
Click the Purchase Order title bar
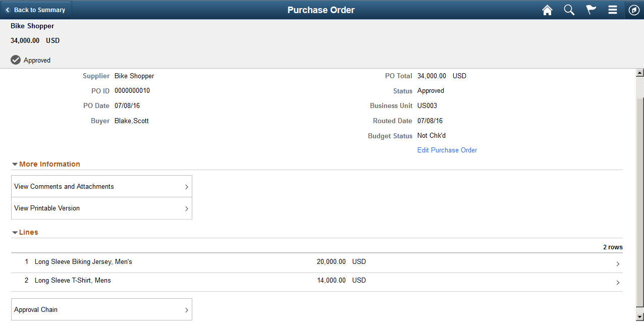[321, 10]
